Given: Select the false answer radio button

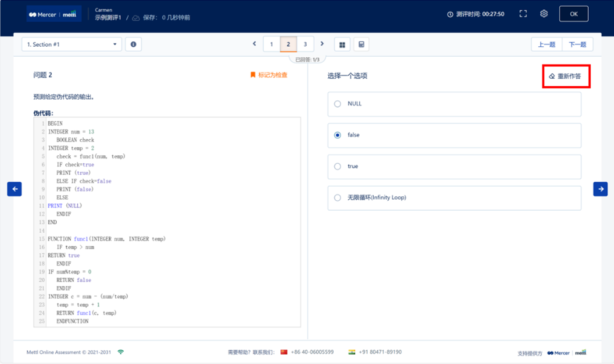Looking at the screenshot, I should [x=337, y=135].
